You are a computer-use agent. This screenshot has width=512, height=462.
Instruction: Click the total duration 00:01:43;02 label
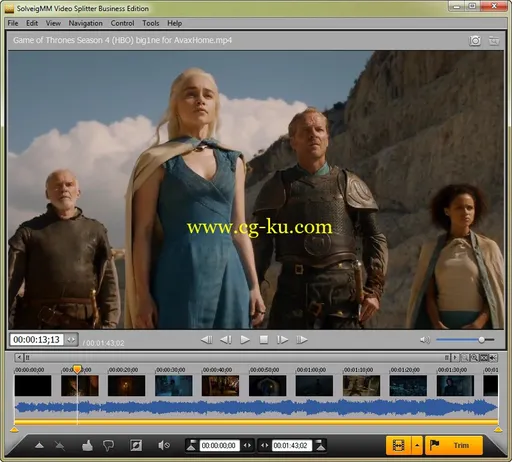104,343
